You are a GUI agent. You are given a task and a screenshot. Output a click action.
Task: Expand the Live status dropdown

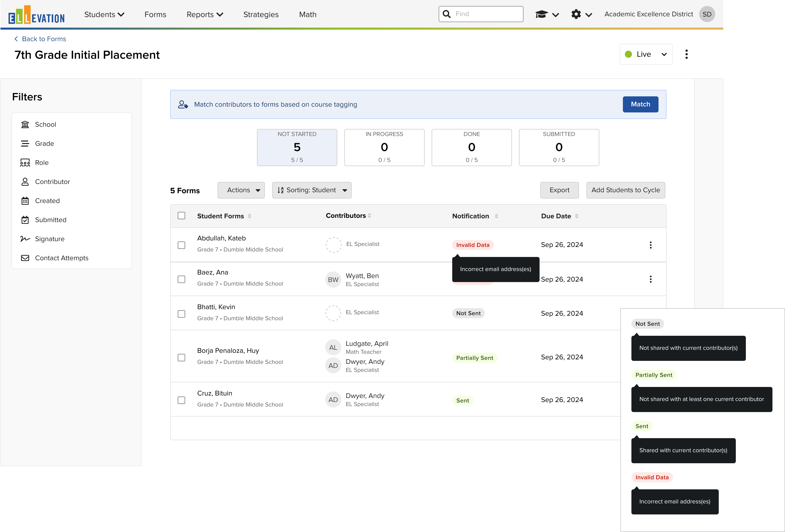coord(645,54)
